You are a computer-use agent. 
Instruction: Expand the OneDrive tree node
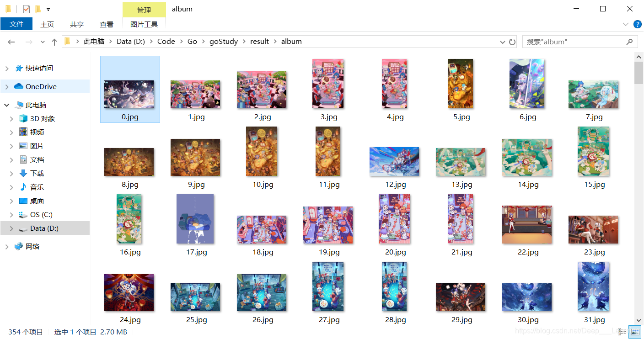point(7,87)
